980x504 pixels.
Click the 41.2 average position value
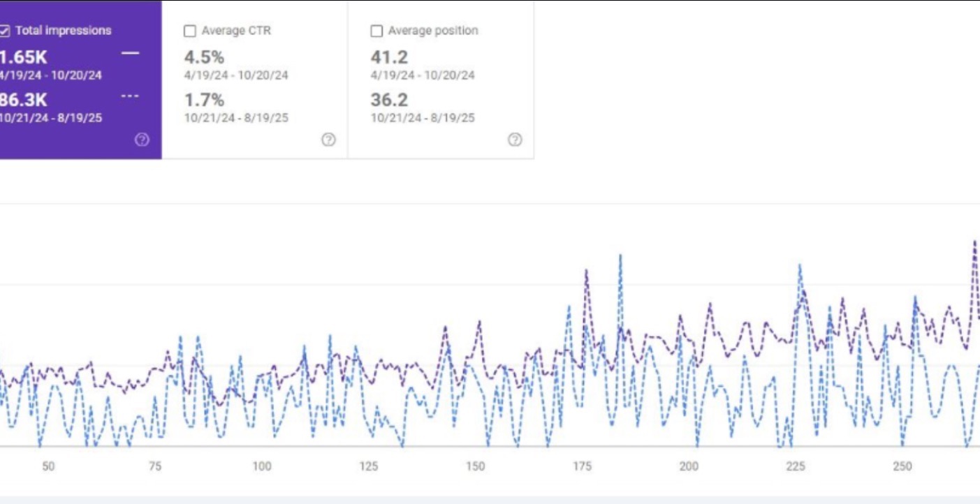click(389, 57)
